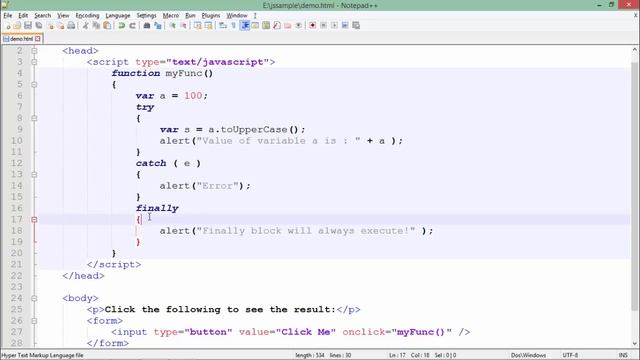640x360 pixels.
Task: Start macro recording with red button
Action: tap(312, 26)
